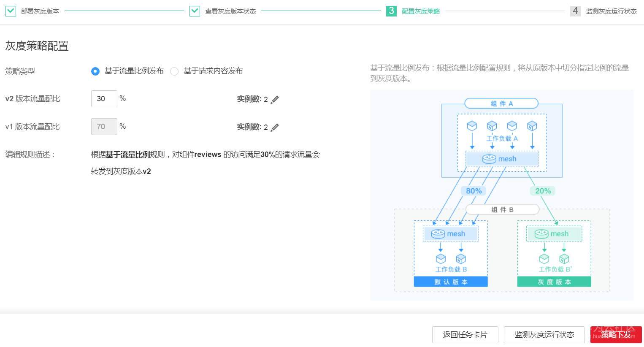644x347 pixels.
Task: Click the 工作负载 B label under 默认版本
Action: click(451, 269)
